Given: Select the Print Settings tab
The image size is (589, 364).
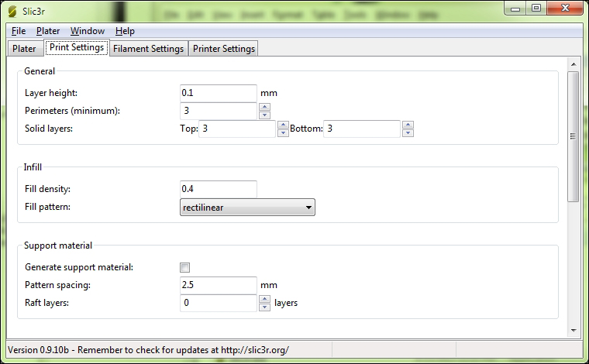Looking at the screenshot, I should tap(77, 48).
